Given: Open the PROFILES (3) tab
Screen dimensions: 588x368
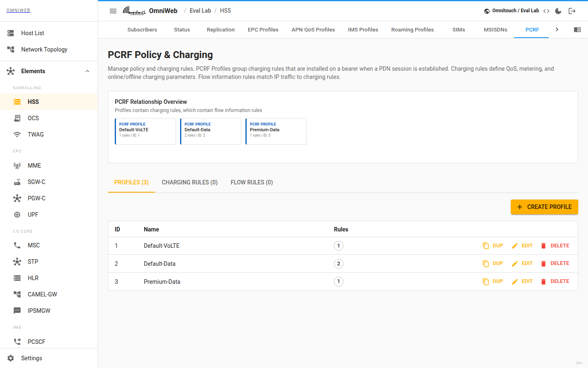Looking at the screenshot, I should [131, 182].
